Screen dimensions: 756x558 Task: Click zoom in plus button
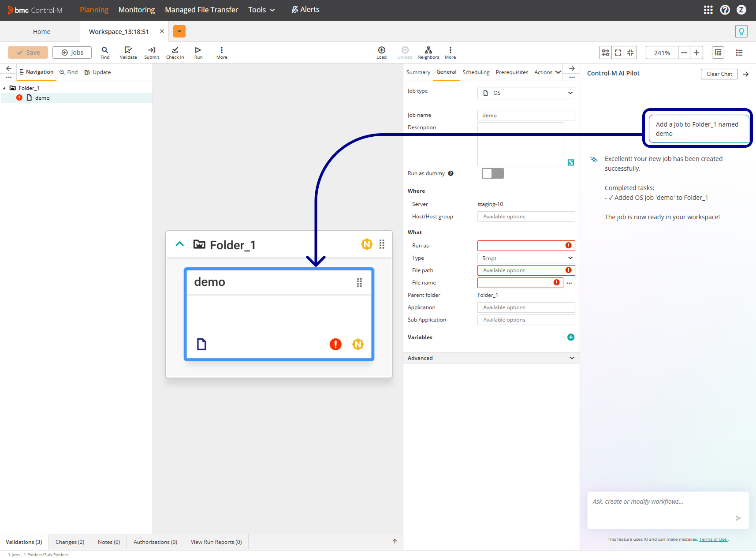click(696, 53)
